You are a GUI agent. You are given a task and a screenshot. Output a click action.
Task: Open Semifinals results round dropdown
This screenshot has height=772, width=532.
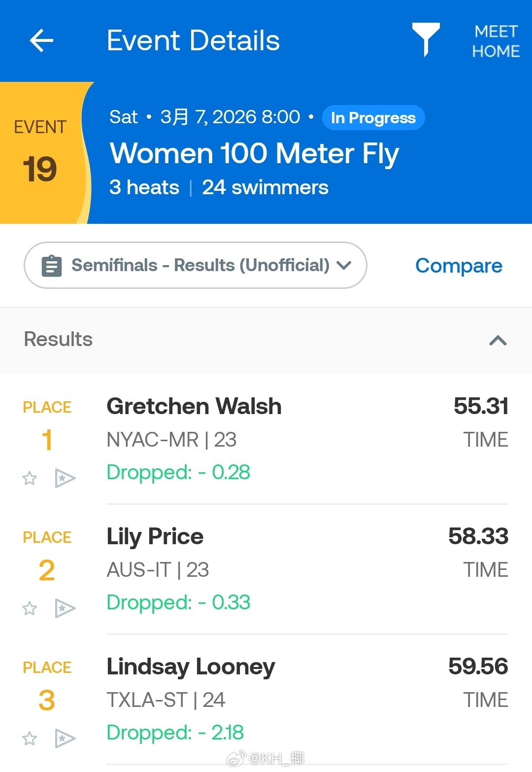(x=196, y=265)
